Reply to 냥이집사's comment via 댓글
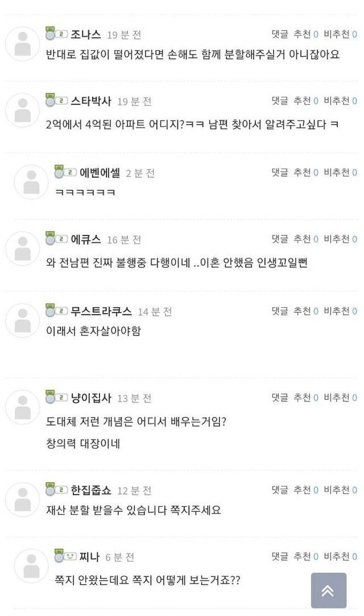Image resolution: width=364 pixels, height=616 pixels. point(280,398)
